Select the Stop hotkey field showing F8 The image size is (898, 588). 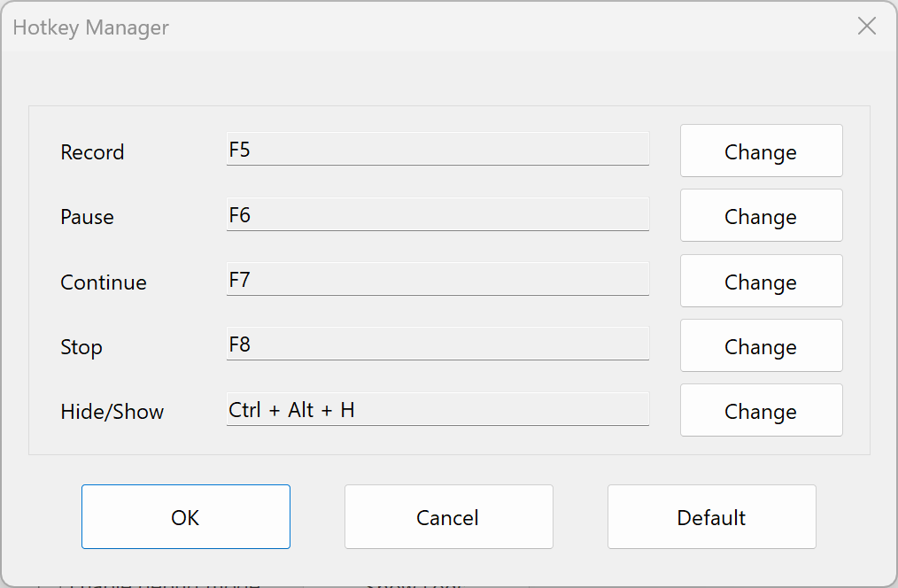437,344
